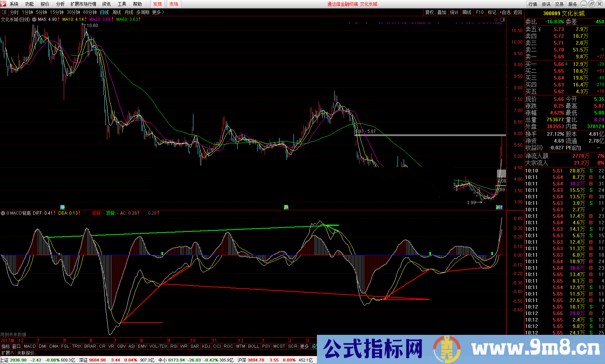Click the panel toggle icon beside the diamond
This screenshot has height=364, width=605.
click(503, 19)
